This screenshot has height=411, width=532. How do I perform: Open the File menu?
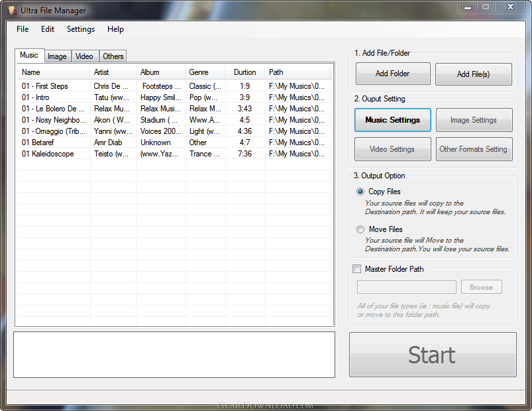tap(23, 29)
